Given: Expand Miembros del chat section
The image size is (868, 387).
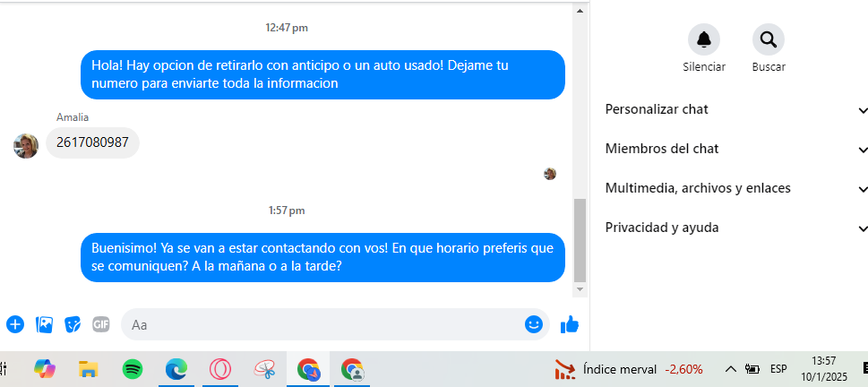Looking at the screenshot, I should point(736,149).
